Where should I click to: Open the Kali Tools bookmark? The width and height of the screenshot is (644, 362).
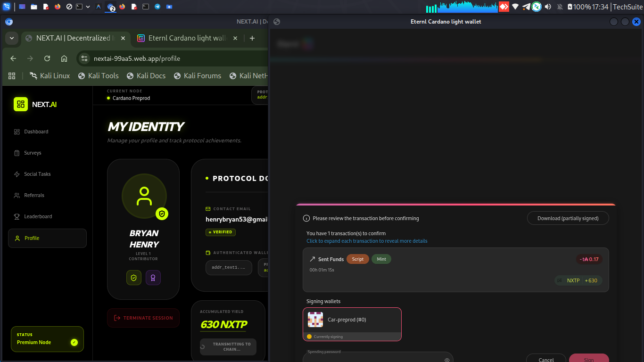pyautogui.click(x=98, y=76)
